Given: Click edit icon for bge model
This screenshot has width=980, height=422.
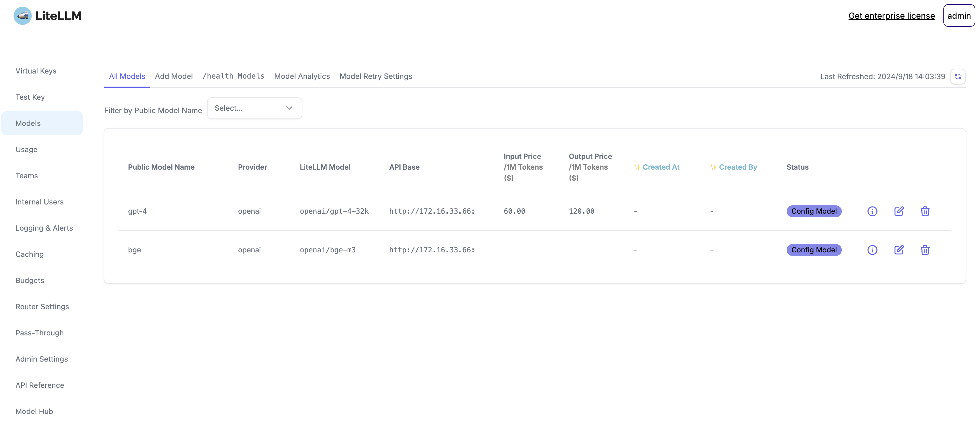Looking at the screenshot, I should coord(899,250).
